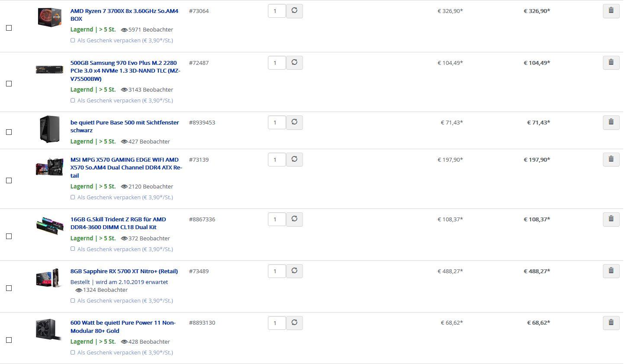The height and width of the screenshot is (364, 628).
Task: Tick the selection box for the MSI MPG X570 row
Action: pyautogui.click(x=9, y=181)
